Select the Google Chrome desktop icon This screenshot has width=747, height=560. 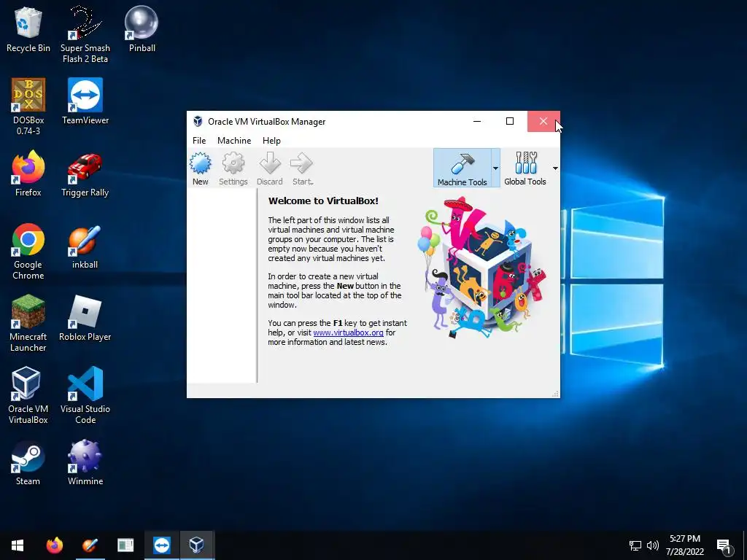click(28, 252)
